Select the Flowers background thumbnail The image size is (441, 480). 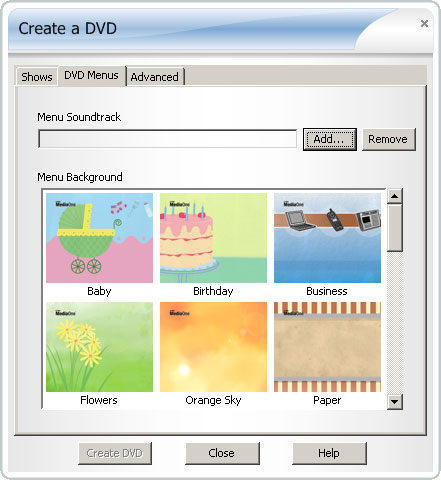[x=99, y=347]
